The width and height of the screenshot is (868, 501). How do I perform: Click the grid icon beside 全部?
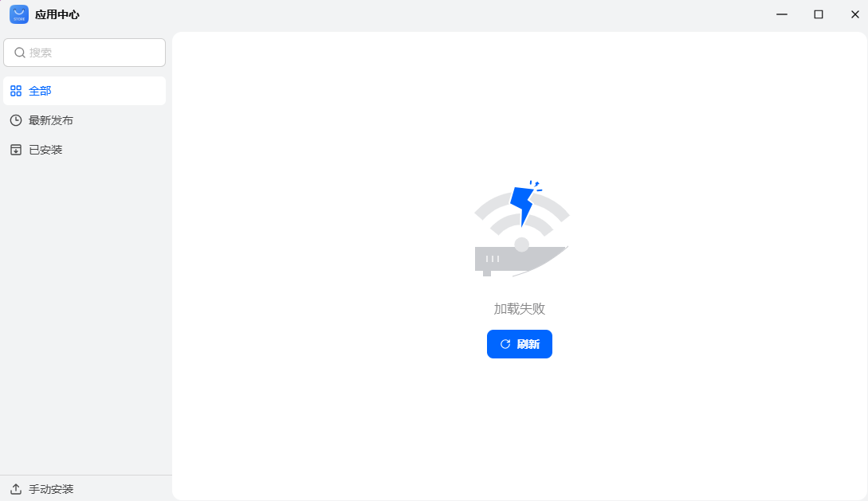16,91
